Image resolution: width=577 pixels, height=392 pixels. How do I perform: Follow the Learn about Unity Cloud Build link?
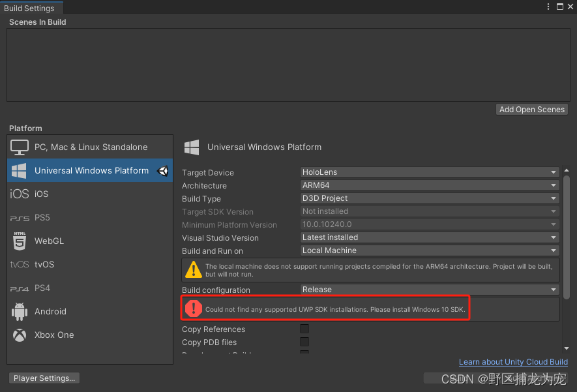point(513,362)
